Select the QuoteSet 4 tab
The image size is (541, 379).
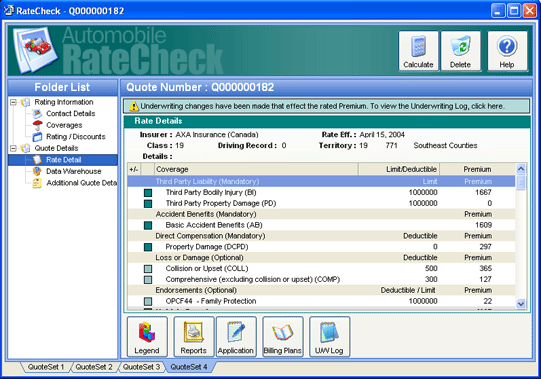point(189,367)
